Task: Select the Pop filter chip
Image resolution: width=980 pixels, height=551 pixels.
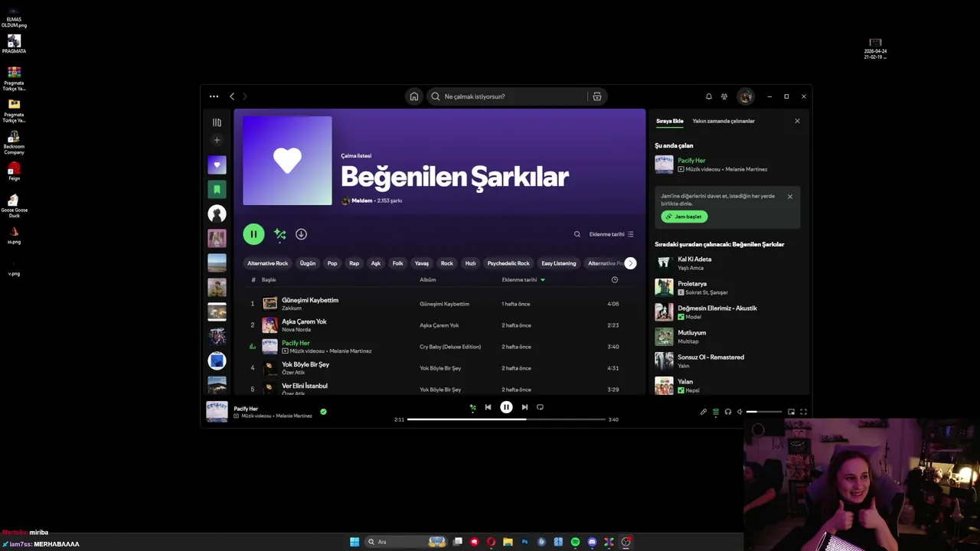Action: [x=332, y=263]
